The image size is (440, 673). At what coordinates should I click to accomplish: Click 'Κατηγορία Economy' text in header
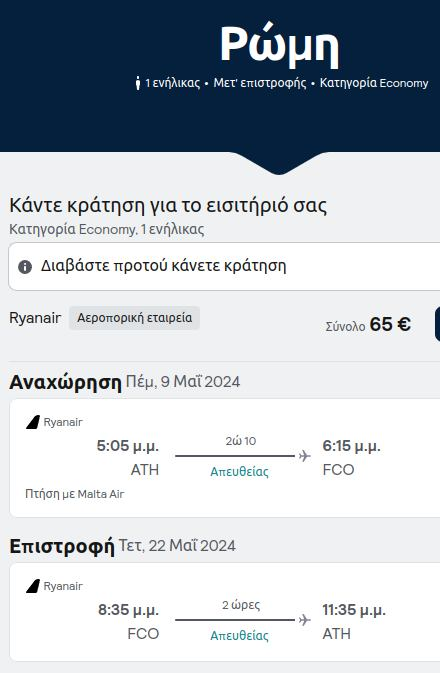(374, 83)
